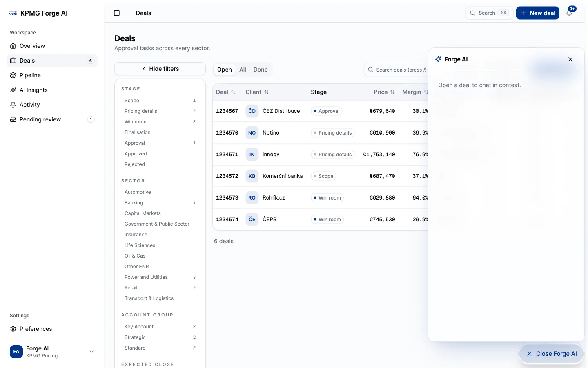Switch to the All tab

[243, 70]
